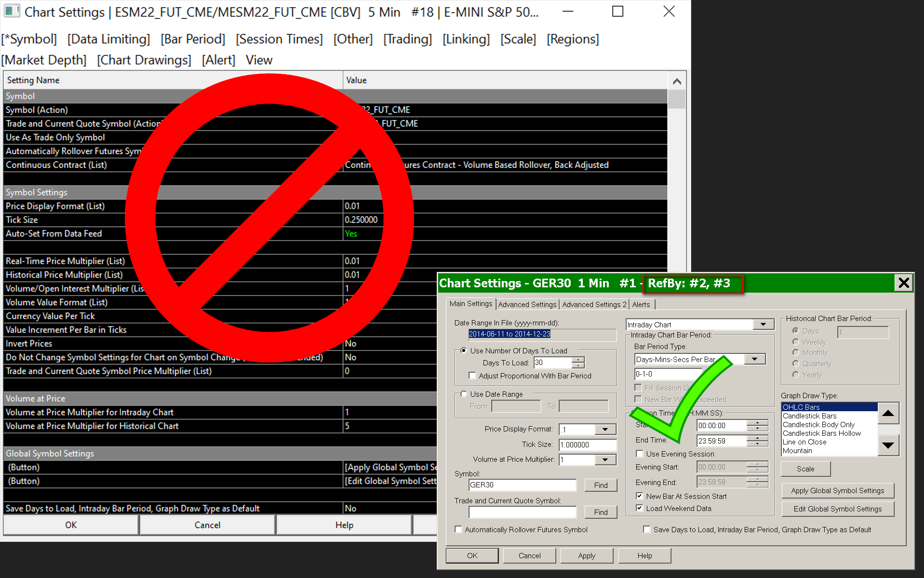Screen dimensions: 924x578
Task: Click the Auto-Set From Data Feed Yes value
Action: coord(350,234)
